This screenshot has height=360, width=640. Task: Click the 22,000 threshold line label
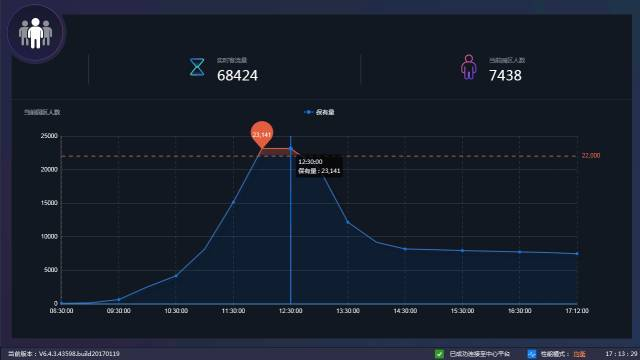[x=591, y=156]
